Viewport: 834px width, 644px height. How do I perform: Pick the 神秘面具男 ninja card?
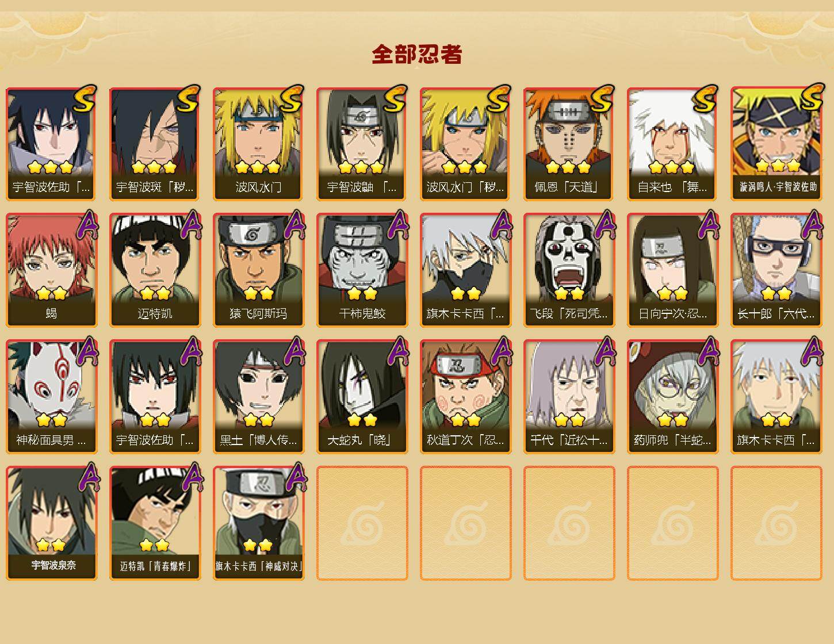point(52,397)
